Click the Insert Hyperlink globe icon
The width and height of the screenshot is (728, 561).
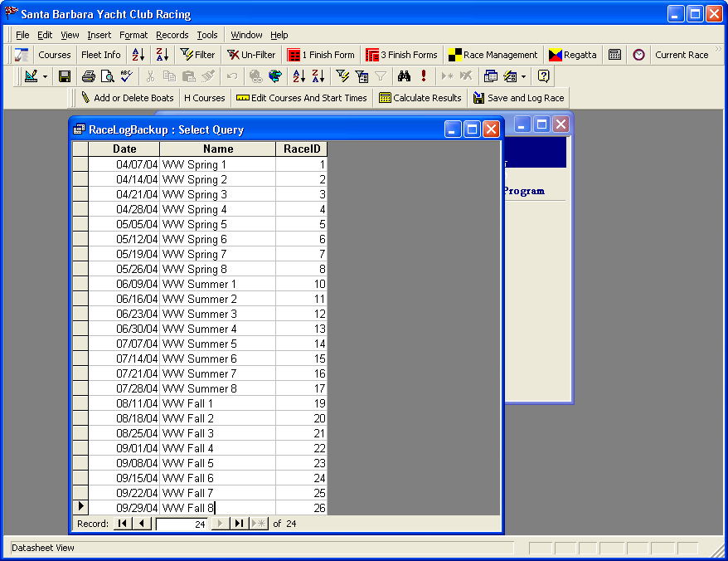[255, 76]
